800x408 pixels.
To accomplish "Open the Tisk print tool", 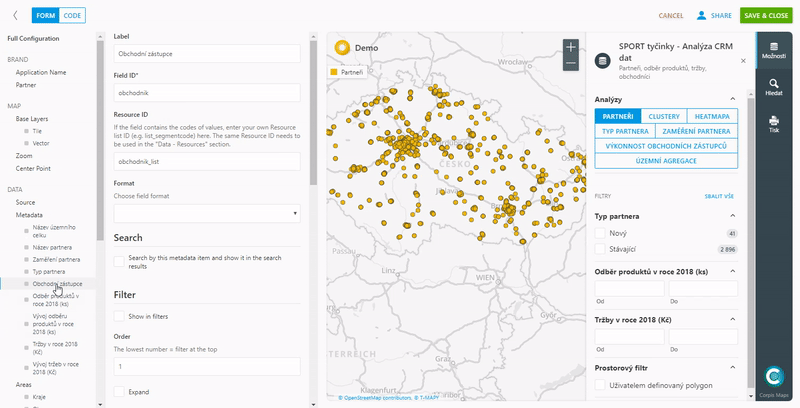I will point(773,124).
